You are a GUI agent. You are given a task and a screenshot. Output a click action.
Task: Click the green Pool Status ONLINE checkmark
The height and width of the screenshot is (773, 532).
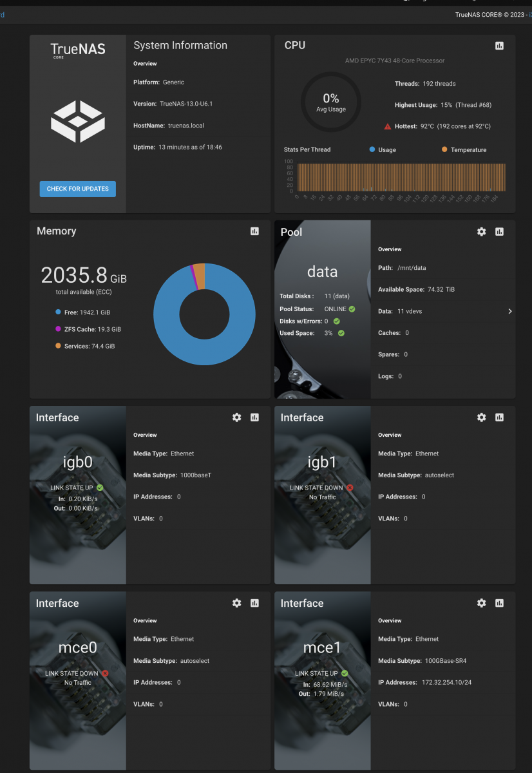352,309
